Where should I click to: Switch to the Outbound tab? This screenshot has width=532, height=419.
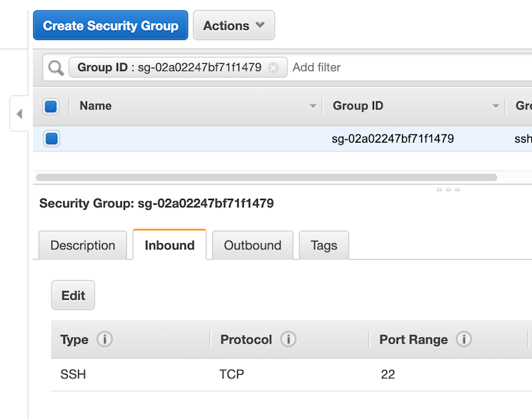tap(252, 245)
